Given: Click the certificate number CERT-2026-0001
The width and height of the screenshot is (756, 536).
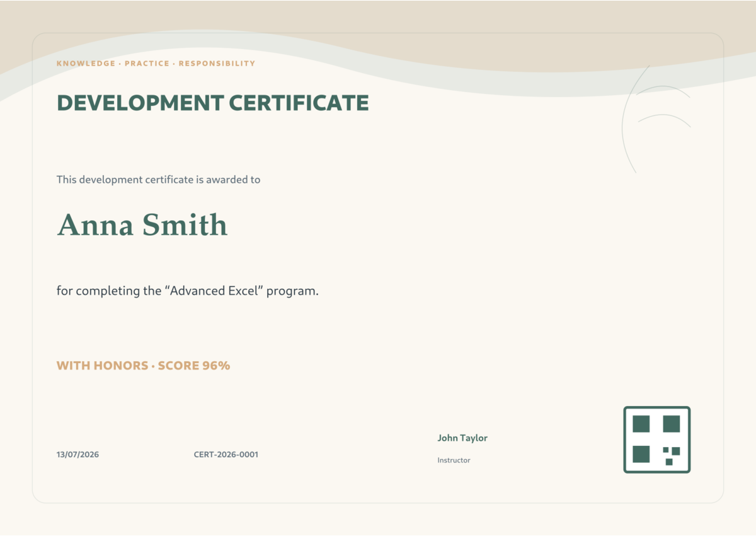Looking at the screenshot, I should click(226, 455).
